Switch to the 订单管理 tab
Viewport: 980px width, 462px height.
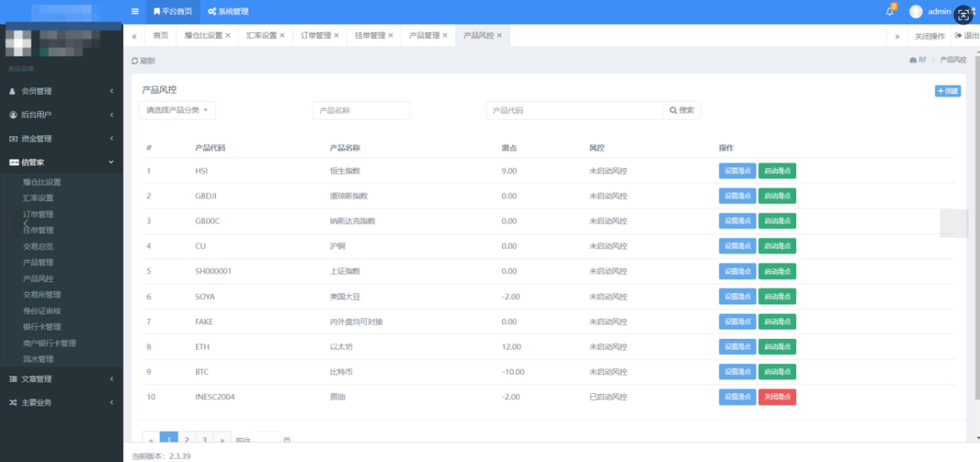click(x=315, y=36)
